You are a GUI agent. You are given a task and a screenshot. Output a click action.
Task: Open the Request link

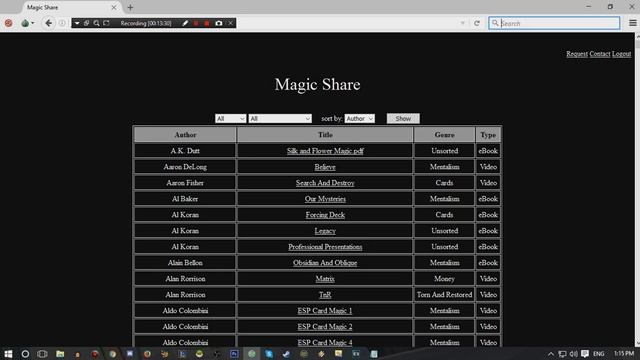pyautogui.click(x=577, y=54)
